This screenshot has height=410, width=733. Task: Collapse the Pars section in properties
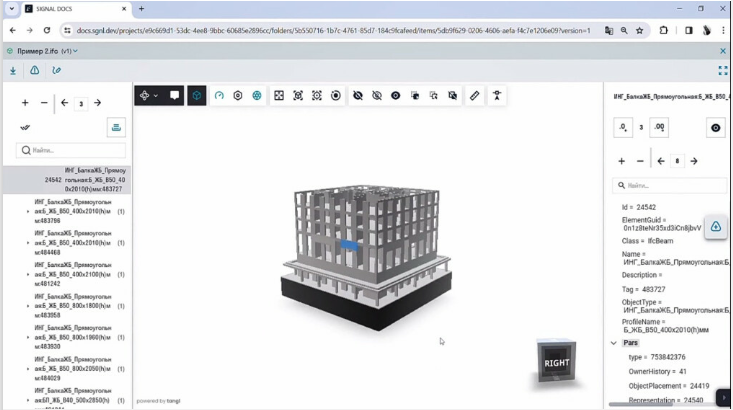pyautogui.click(x=614, y=343)
